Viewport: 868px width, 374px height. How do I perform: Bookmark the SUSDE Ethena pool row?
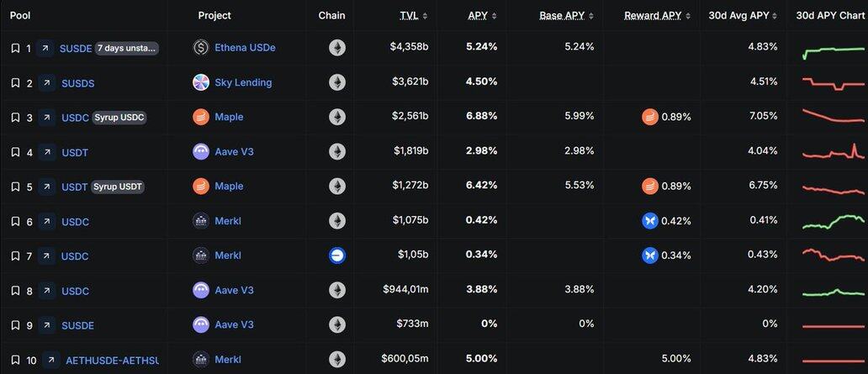pyautogui.click(x=15, y=48)
